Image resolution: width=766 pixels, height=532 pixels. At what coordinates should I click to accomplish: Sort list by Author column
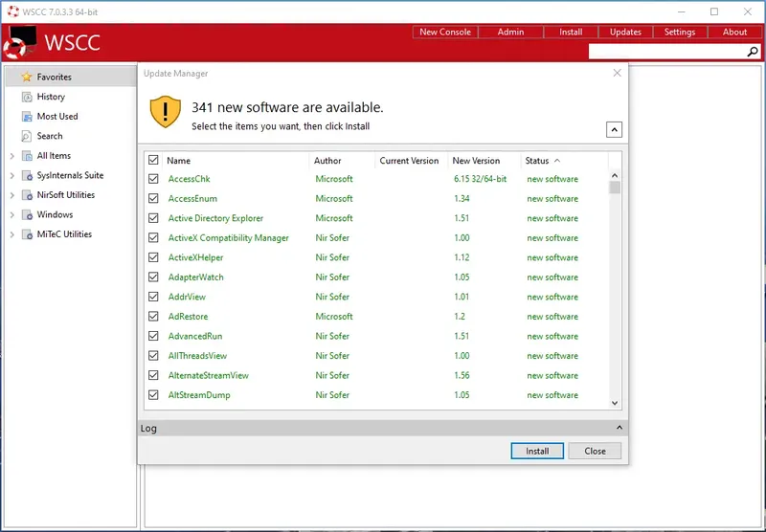[x=342, y=161]
